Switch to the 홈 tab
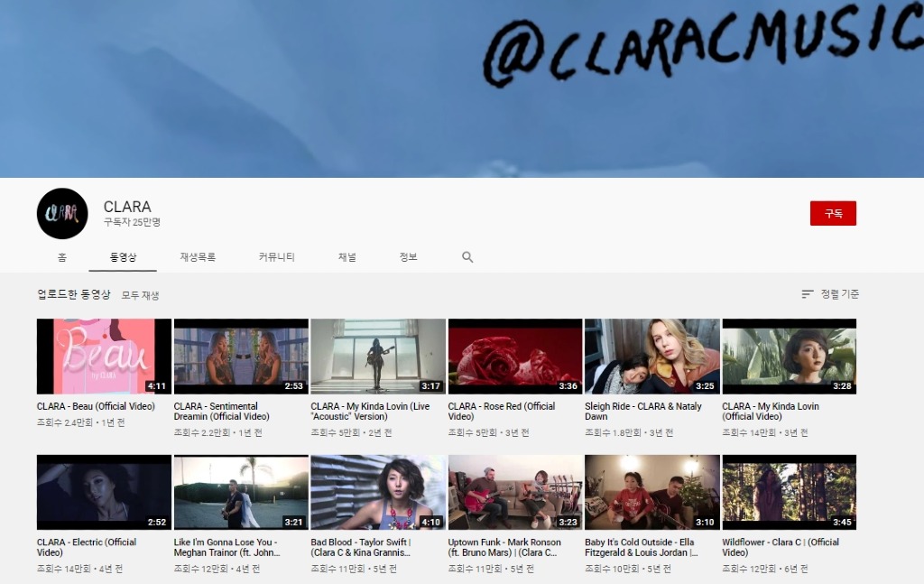 62,257
